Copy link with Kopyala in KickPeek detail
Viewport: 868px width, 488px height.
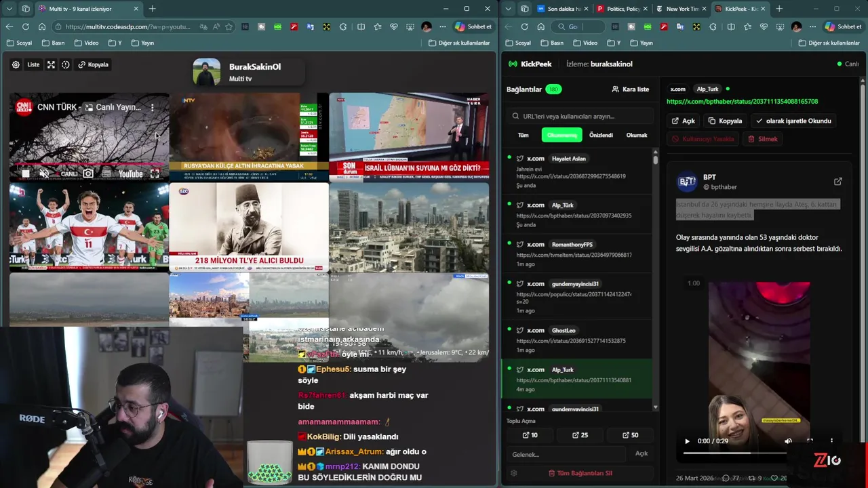tap(725, 121)
